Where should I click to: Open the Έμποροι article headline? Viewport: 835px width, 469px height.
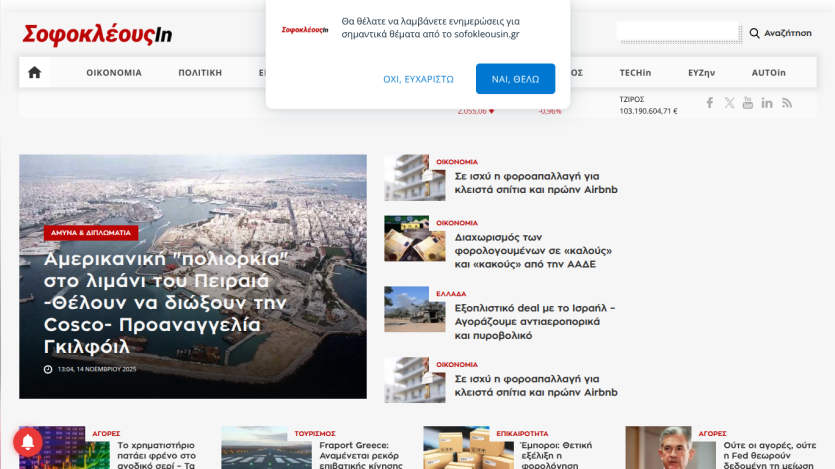pos(556,455)
